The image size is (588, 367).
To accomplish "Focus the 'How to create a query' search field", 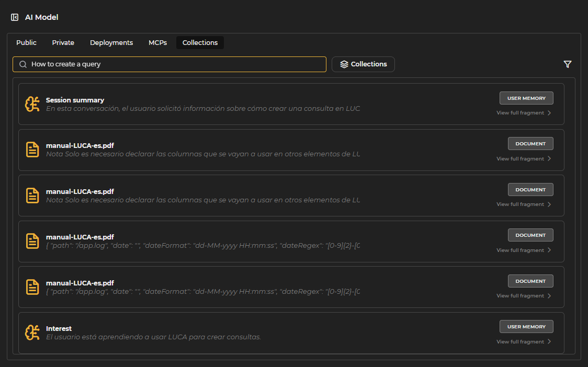I will pyautogui.click(x=169, y=64).
